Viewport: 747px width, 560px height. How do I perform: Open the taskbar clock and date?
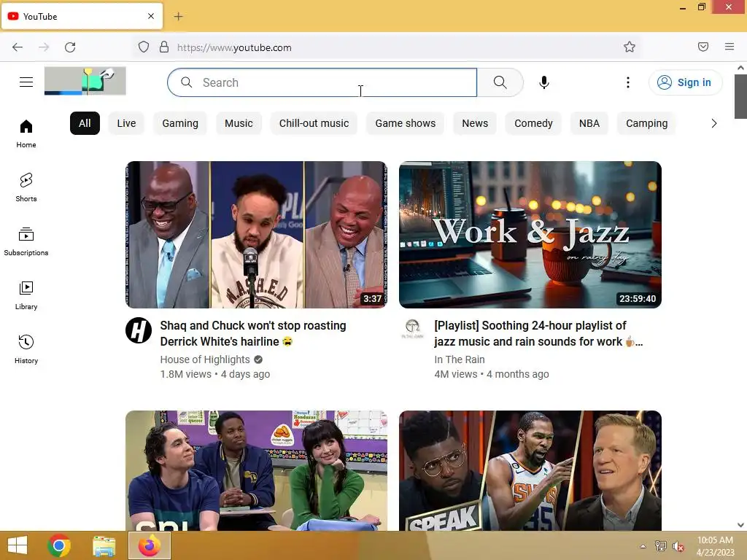pyautogui.click(x=715, y=546)
